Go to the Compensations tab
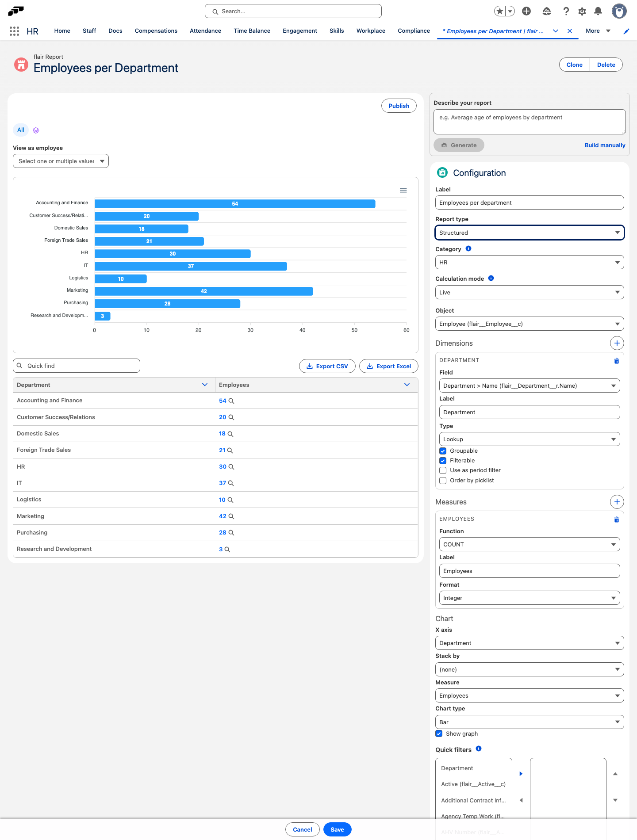This screenshot has width=637, height=840. [x=156, y=31]
